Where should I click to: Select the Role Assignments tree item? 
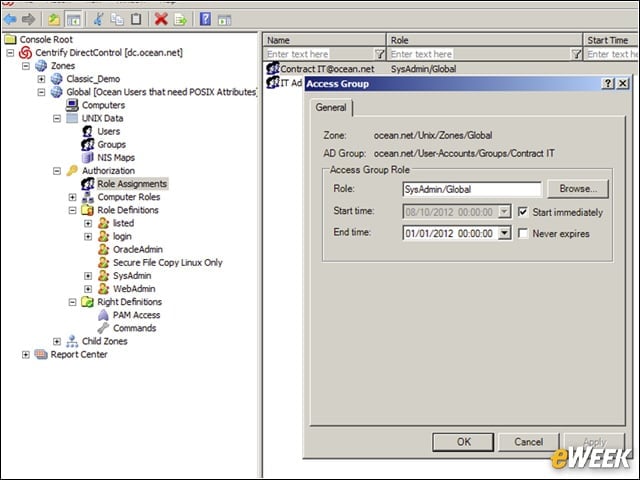tap(131, 184)
